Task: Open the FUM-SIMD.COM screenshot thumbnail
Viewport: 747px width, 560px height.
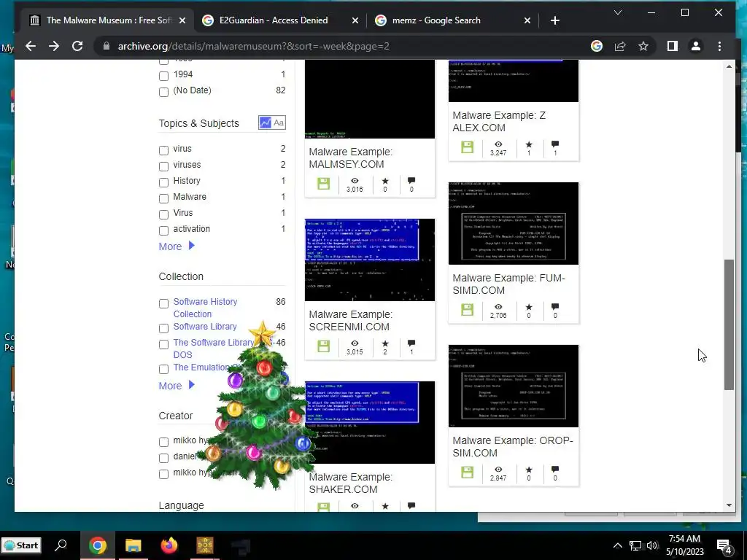Action: point(514,223)
